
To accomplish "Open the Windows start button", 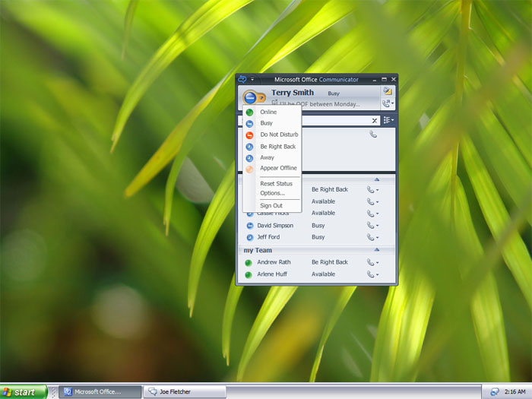I will coord(24,392).
